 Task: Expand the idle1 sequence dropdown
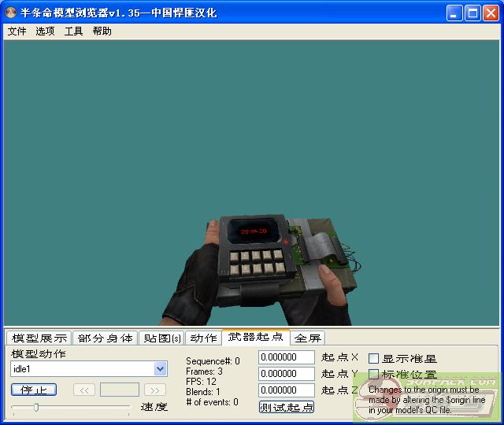(x=160, y=369)
